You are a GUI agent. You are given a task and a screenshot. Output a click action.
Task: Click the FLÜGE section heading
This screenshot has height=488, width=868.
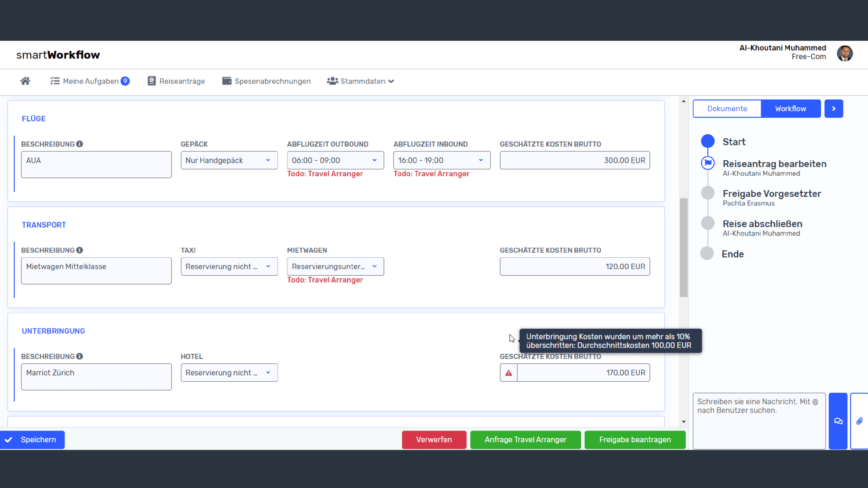point(34,119)
